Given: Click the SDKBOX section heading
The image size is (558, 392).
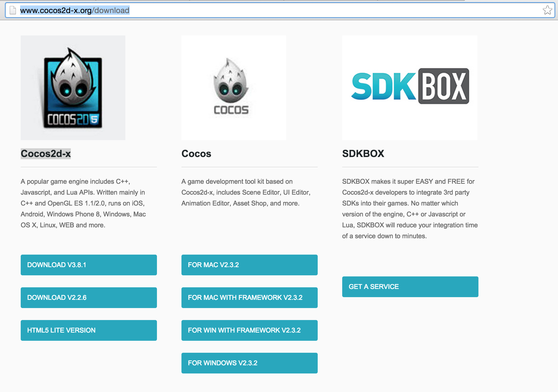Looking at the screenshot, I should pos(363,154).
